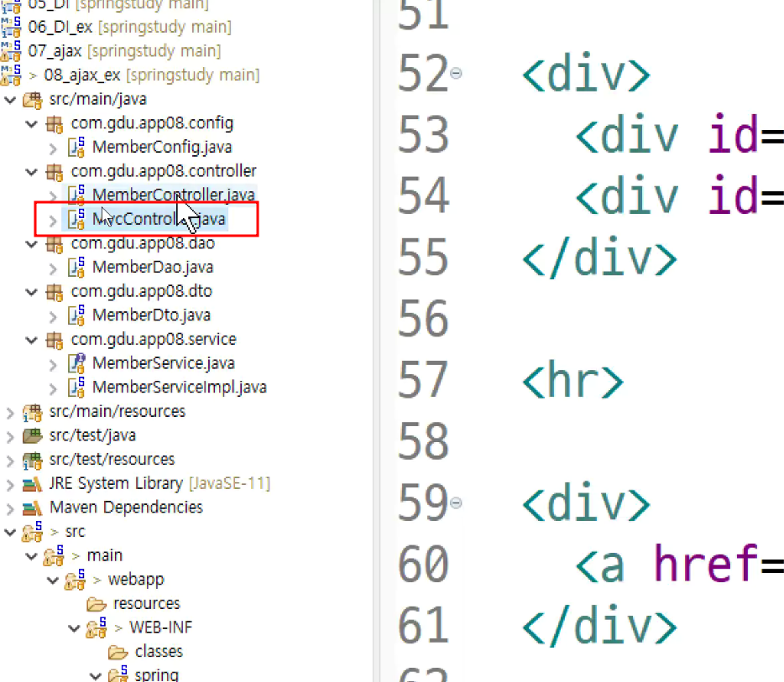784x682 pixels.
Task: Expand the JRE System Library node
Action: 10,484
